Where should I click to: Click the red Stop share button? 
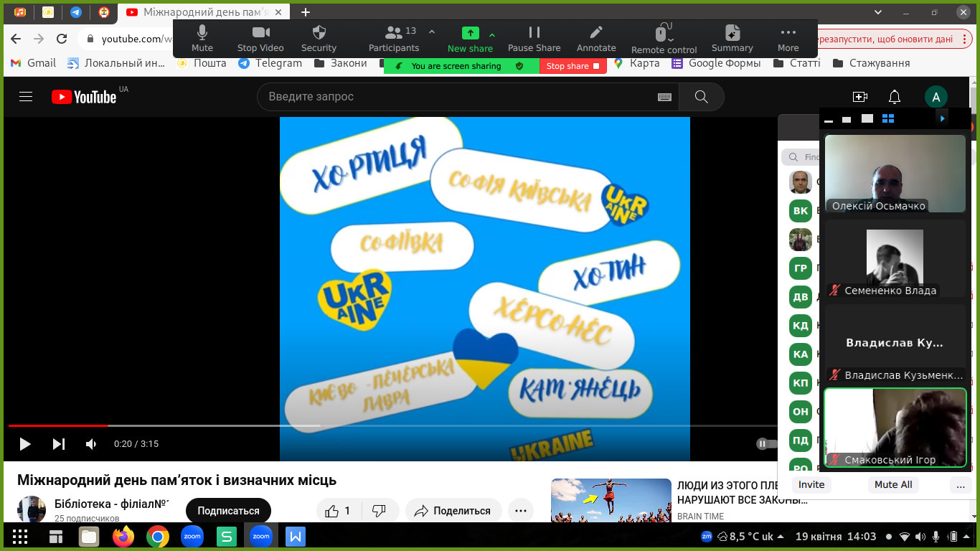coord(572,66)
